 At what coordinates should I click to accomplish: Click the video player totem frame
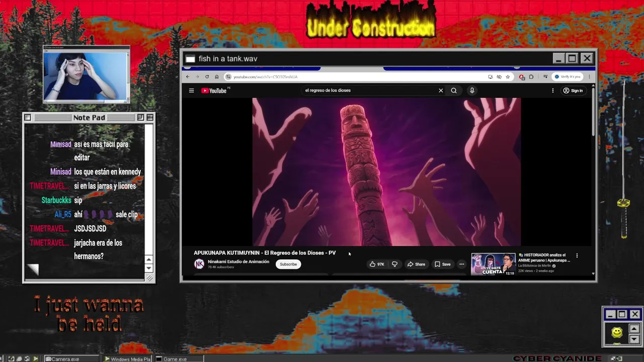point(386,171)
